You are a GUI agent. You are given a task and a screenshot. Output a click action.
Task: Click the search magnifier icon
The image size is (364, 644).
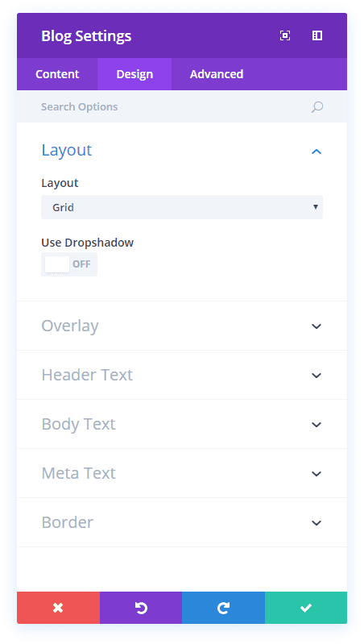316,107
